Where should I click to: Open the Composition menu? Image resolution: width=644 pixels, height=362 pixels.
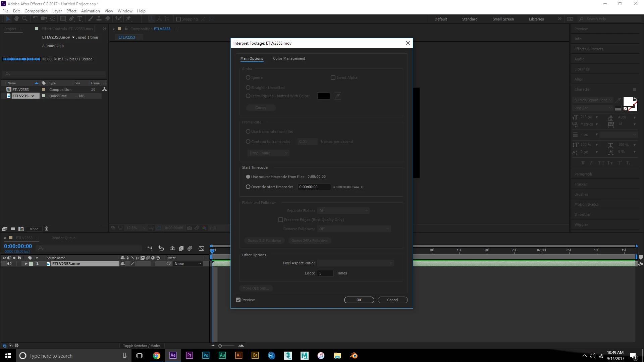pos(36,11)
